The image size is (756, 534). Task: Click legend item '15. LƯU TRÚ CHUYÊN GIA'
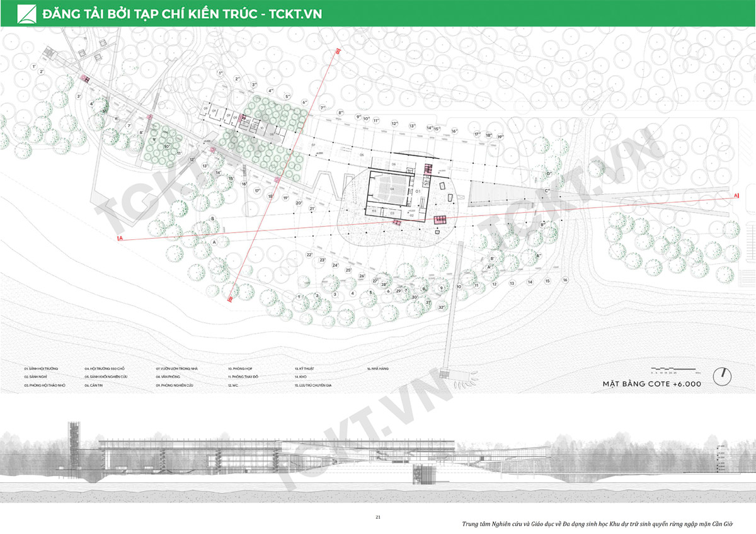318,384
